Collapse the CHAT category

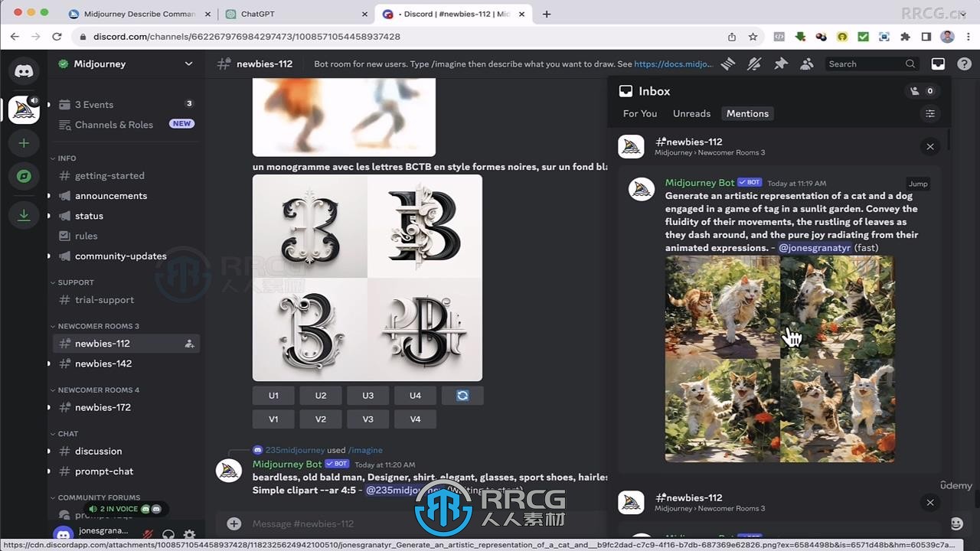coord(64,434)
